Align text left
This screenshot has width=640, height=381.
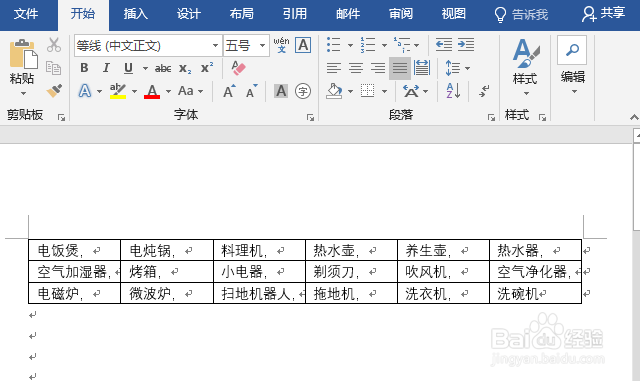coord(334,68)
